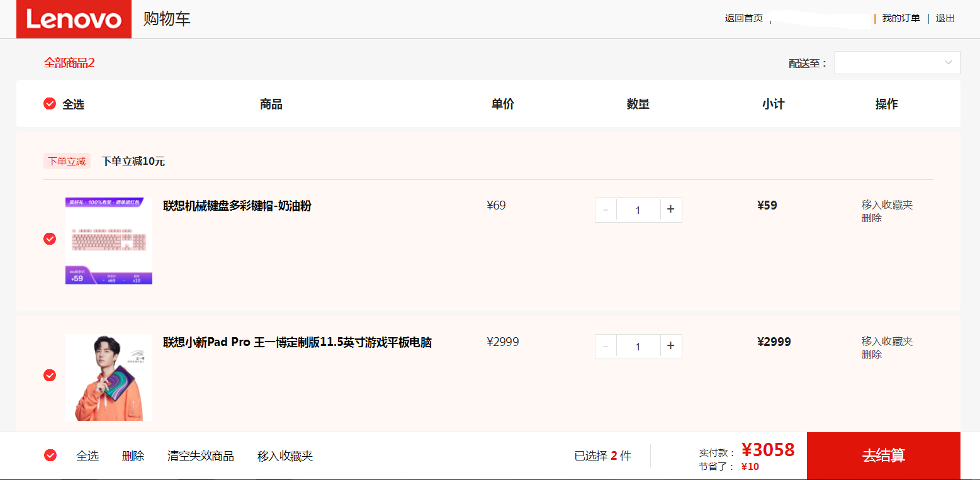This screenshot has width=980, height=480.
Task: Click the 单价 column header
Action: click(503, 104)
